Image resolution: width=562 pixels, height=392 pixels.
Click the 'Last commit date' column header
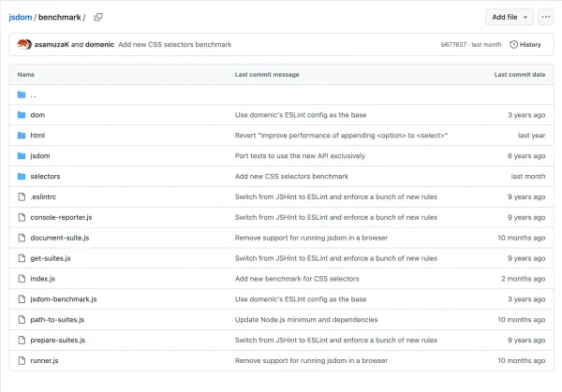(520, 75)
